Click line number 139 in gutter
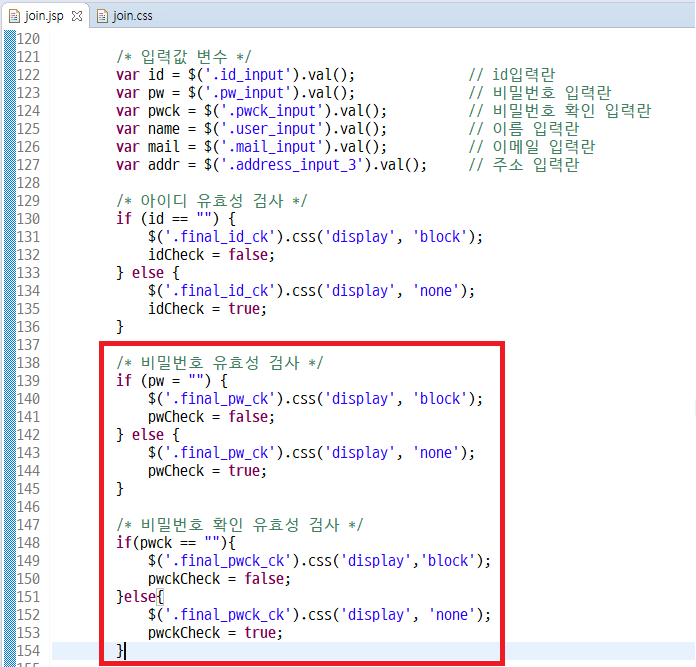 [x=28, y=381]
